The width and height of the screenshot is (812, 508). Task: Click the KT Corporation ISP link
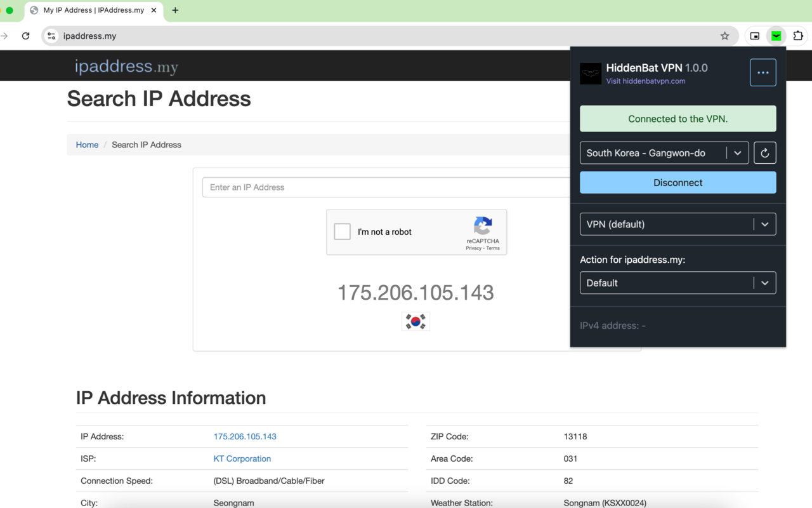click(x=242, y=458)
